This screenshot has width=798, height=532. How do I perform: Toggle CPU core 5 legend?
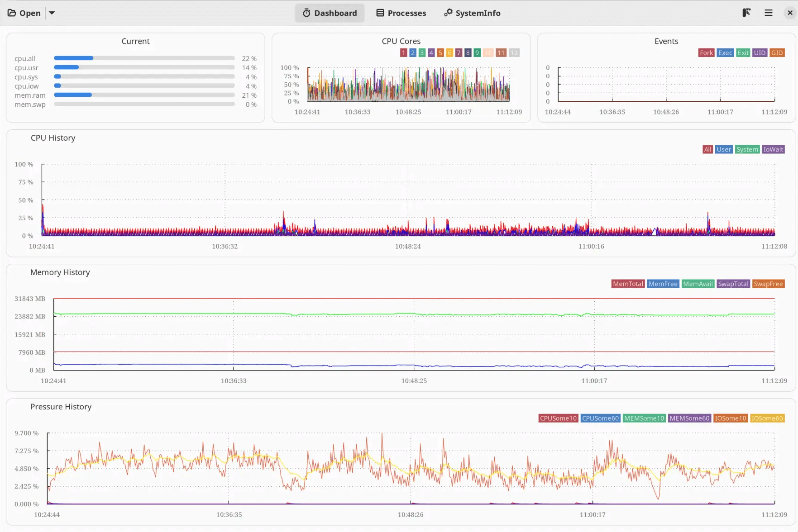click(x=440, y=53)
